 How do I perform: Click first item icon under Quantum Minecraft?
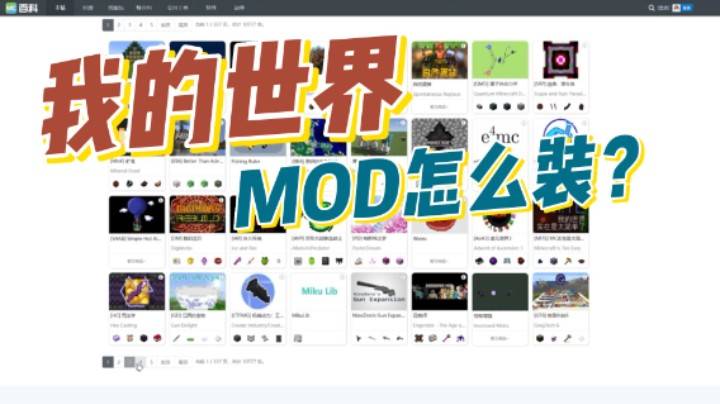[x=479, y=107]
